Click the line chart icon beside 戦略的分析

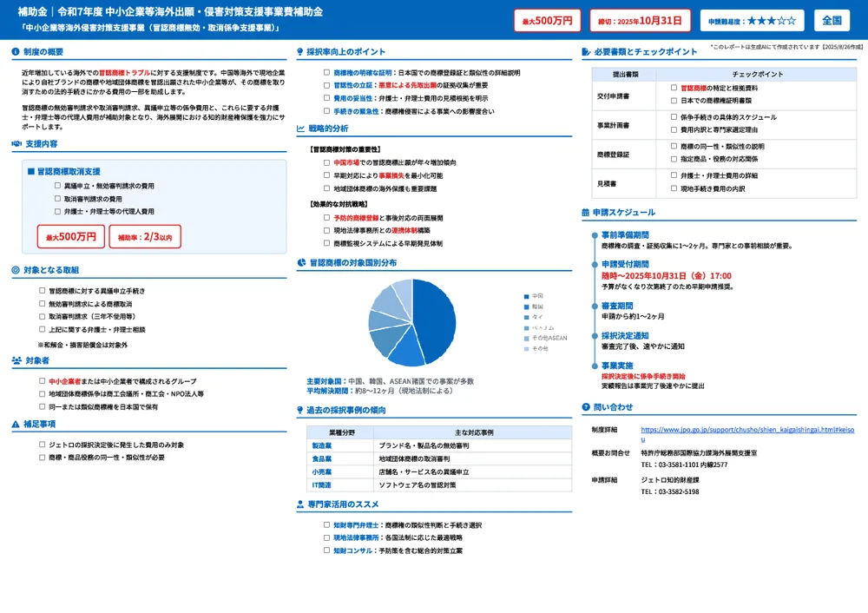(300, 129)
